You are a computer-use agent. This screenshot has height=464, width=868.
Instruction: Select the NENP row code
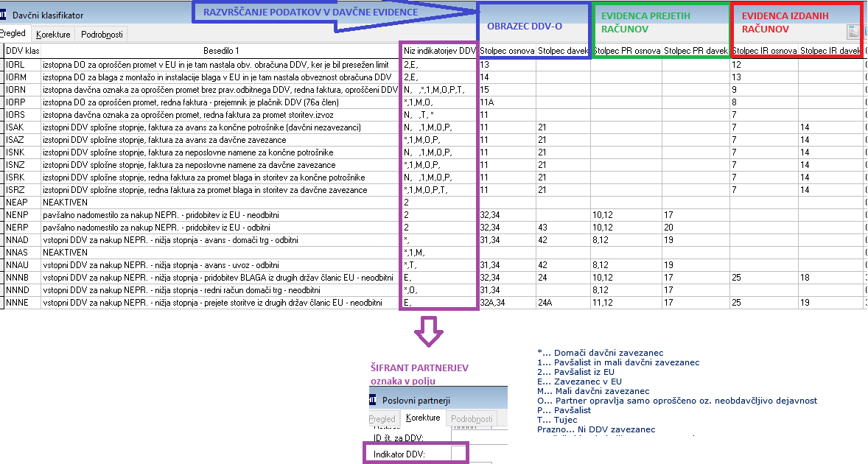click(x=17, y=215)
